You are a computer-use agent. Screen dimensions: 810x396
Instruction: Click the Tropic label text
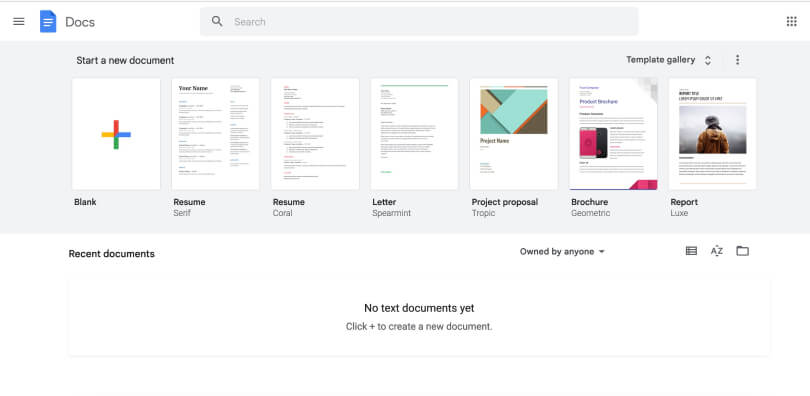(x=484, y=213)
